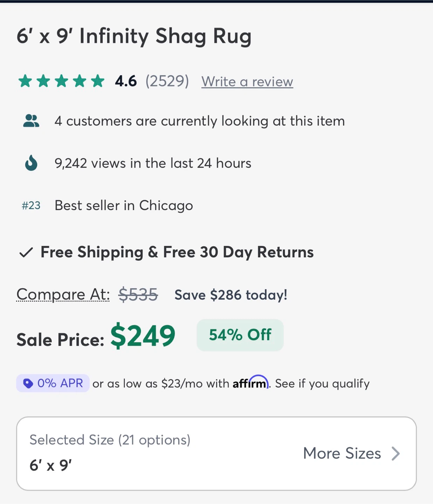
Task: Click the flame views icon
Action: point(31,163)
